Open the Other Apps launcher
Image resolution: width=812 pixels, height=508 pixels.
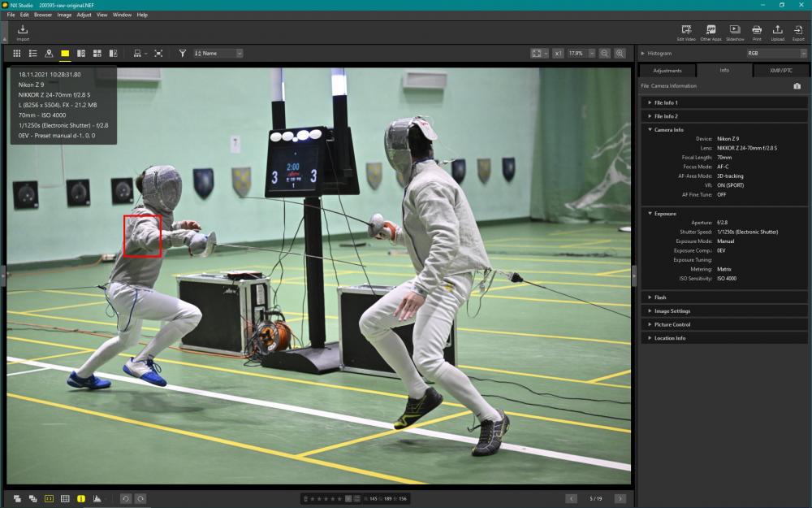pos(710,33)
